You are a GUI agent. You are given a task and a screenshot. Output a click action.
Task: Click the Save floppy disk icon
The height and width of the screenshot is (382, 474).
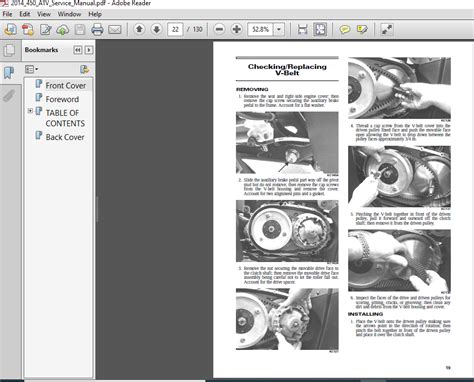[80, 30]
